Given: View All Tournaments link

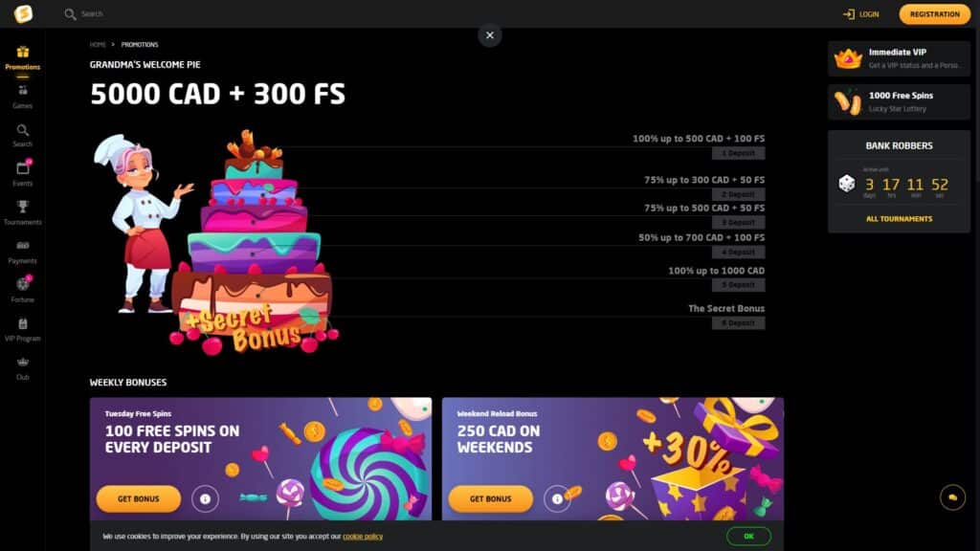Looking at the screenshot, I should tap(899, 219).
